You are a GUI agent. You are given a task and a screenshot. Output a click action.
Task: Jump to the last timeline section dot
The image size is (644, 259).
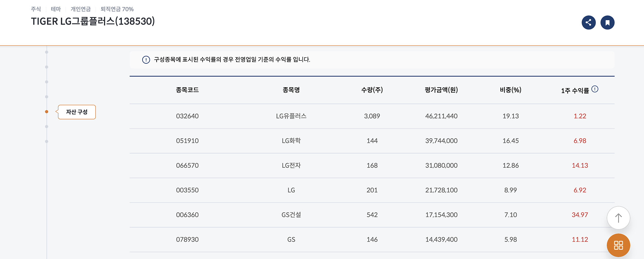47,142
